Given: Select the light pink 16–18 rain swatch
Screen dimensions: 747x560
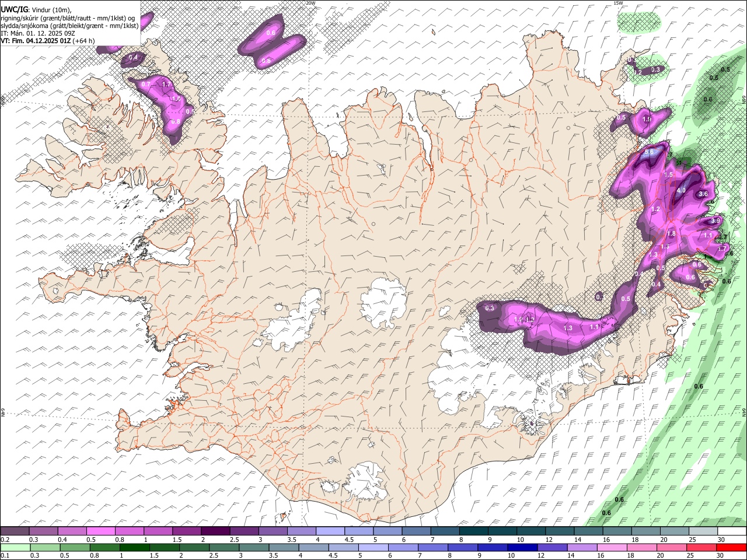Looking at the screenshot, I should coord(612,548).
